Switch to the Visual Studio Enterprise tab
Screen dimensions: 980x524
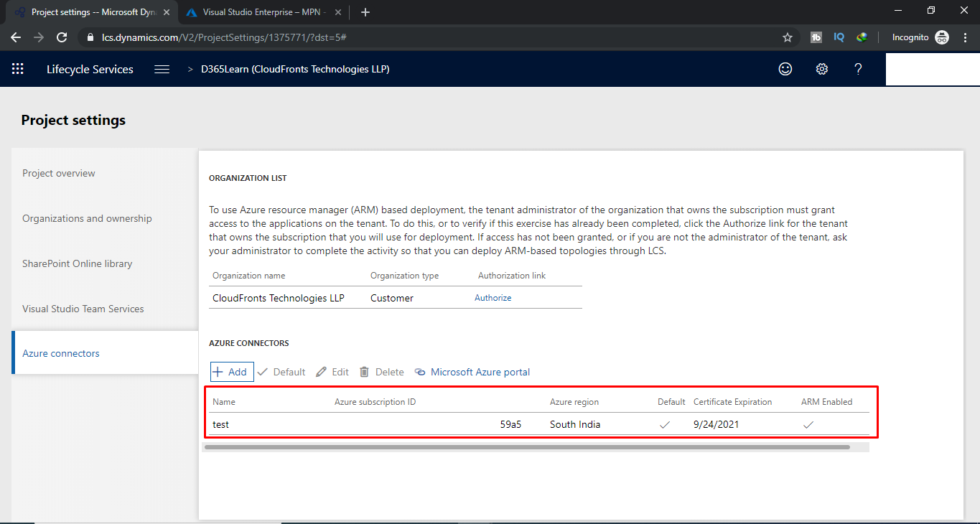tap(264, 12)
